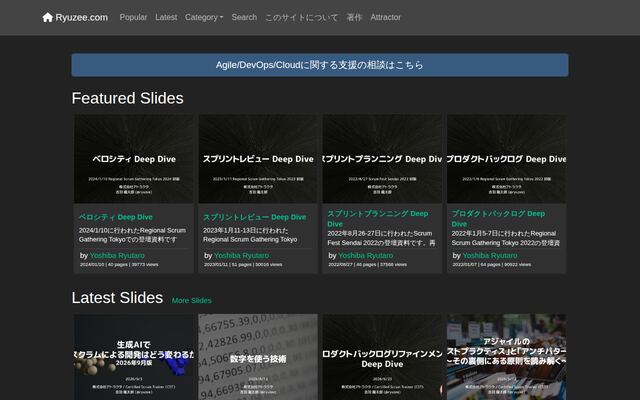This screenshot has width=640, height=400.
Task: Open the Ryuzee.com brand link
Action: coord(75,17)
